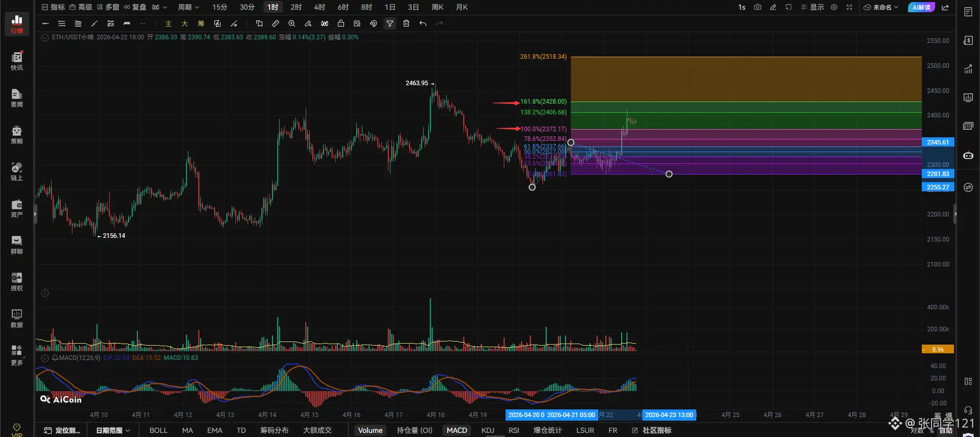
Task: Switch to the 周K timeframe
Action: pos(437,7)
